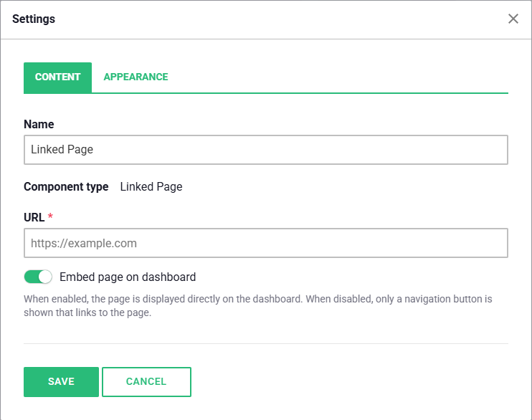This screenshot has width=532, height=420.
Task: Click the embed option help description text
Action: (258, 305)
